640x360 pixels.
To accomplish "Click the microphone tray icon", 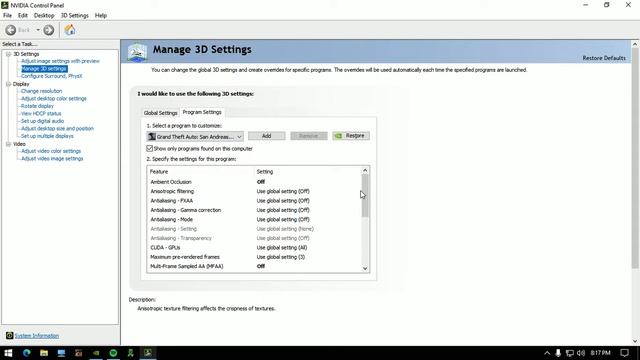I will tap(558, 353).
